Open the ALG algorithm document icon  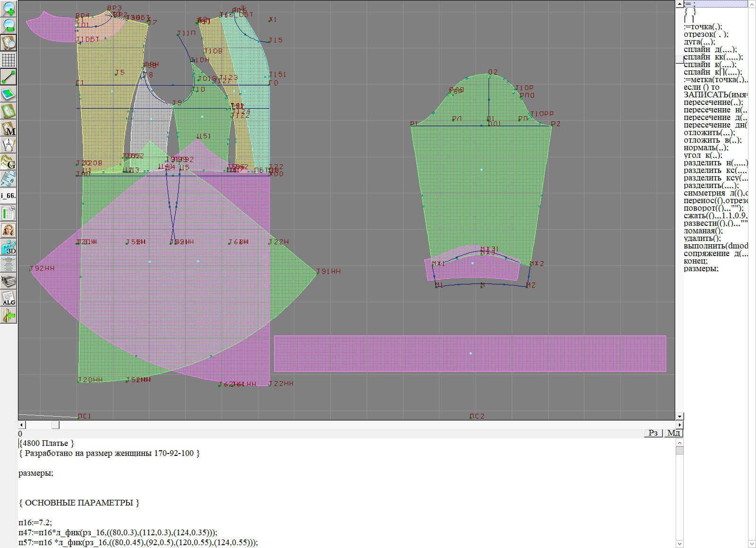[9, 298]
